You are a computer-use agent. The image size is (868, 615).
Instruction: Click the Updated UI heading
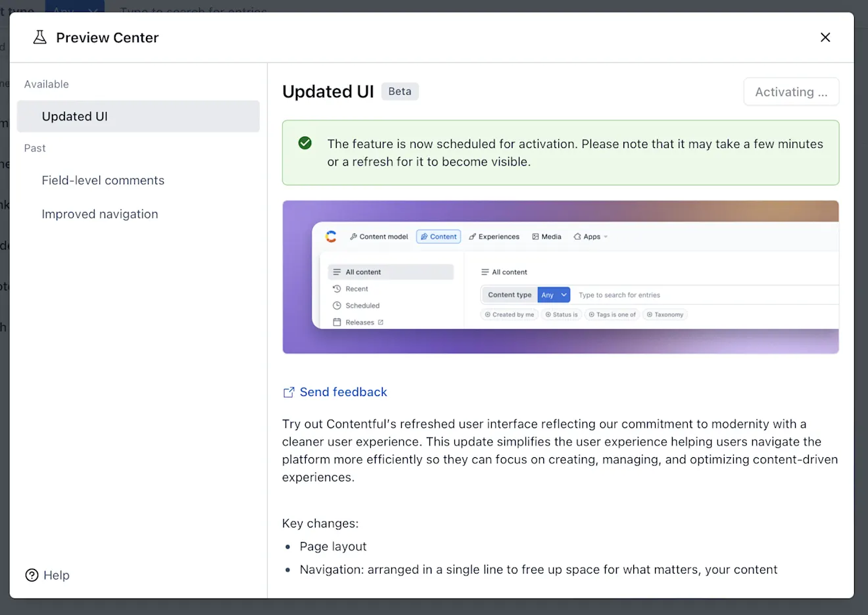point(328,91)
